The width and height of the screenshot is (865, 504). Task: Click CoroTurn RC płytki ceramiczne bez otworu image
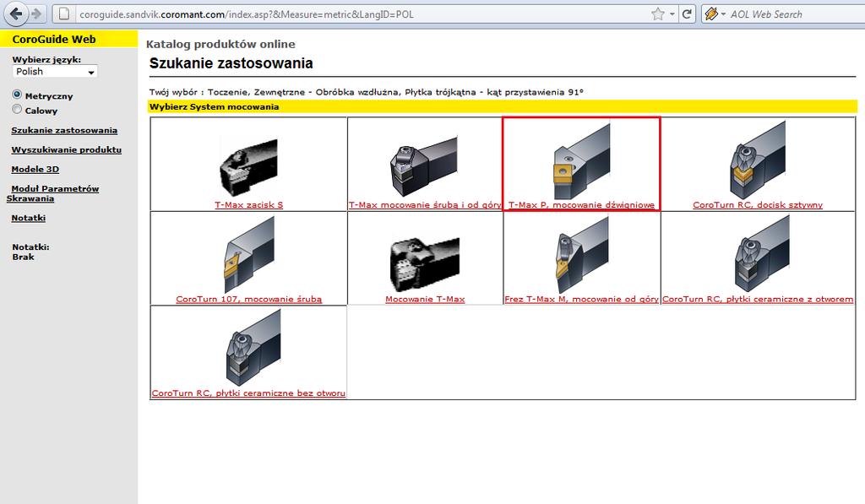pos(253,347)
